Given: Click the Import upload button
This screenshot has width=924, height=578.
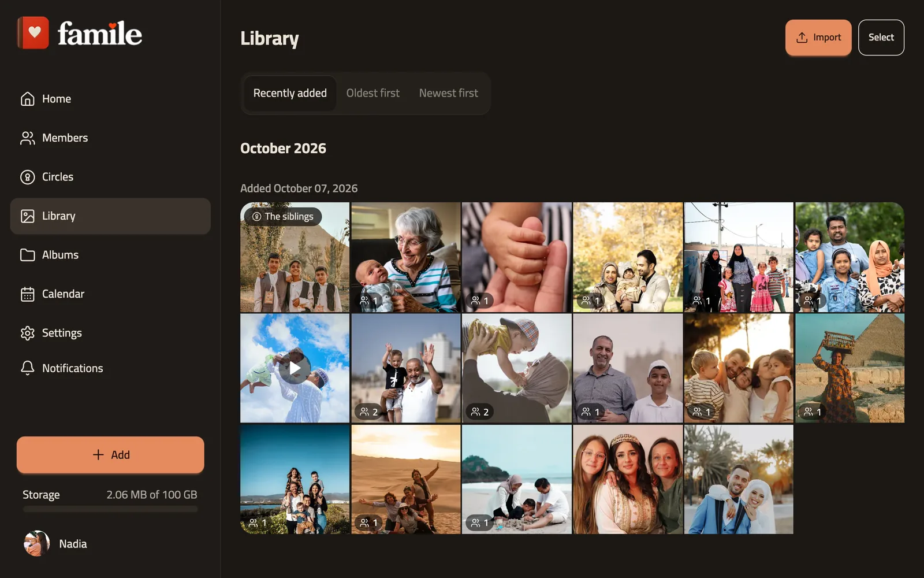Looking at the screenshot, I should (x=818, y=38).
